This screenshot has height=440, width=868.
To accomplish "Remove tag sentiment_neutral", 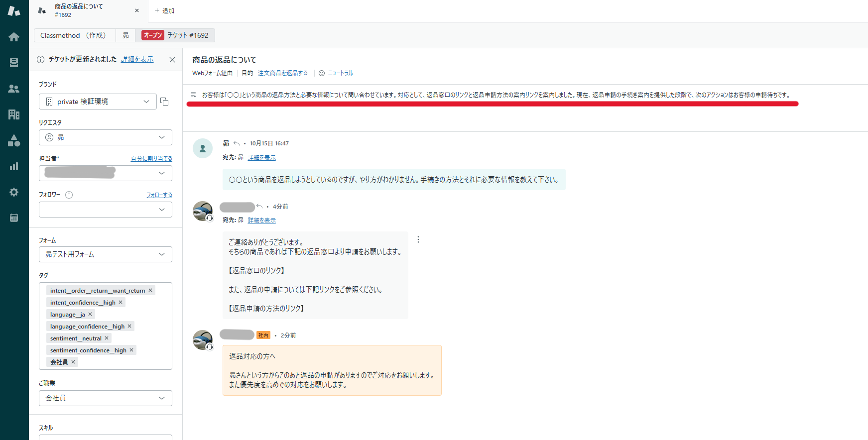I will click(x=107, y=338).
